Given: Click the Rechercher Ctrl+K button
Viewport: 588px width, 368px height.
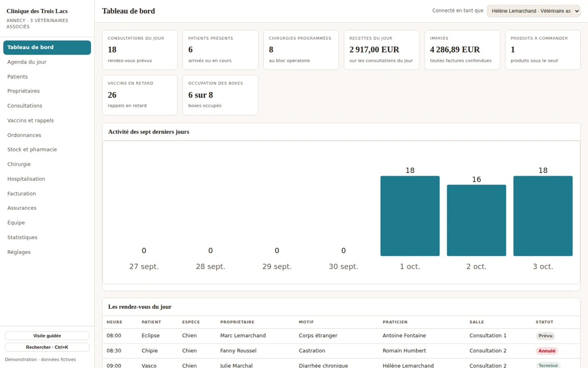Looking at the screenshot, I should click(x=47, y=347).
